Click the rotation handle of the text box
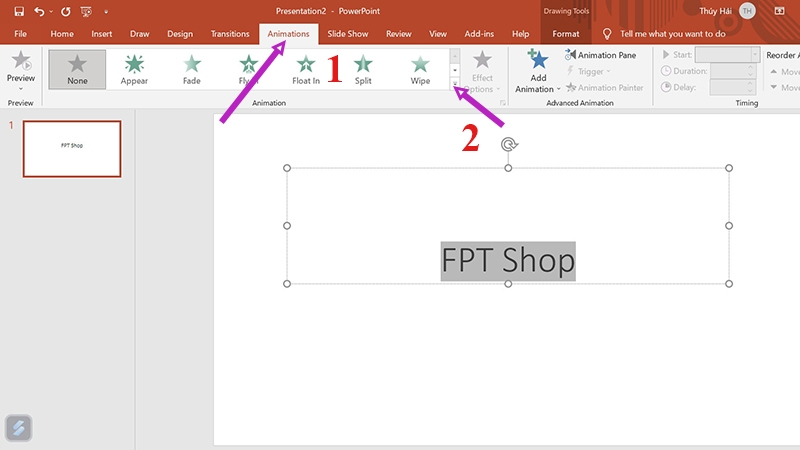The height and width of the screenshot is (450, 800). [x=508, y=145]
